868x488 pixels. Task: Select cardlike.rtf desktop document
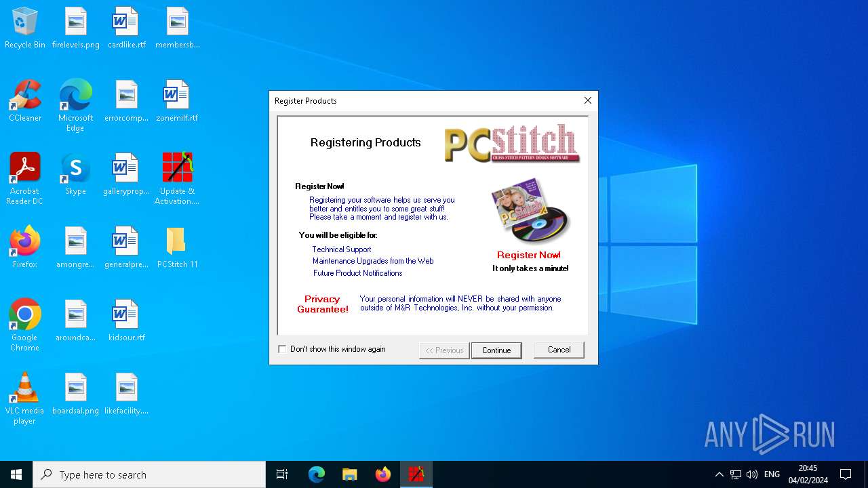click(126, 28)
